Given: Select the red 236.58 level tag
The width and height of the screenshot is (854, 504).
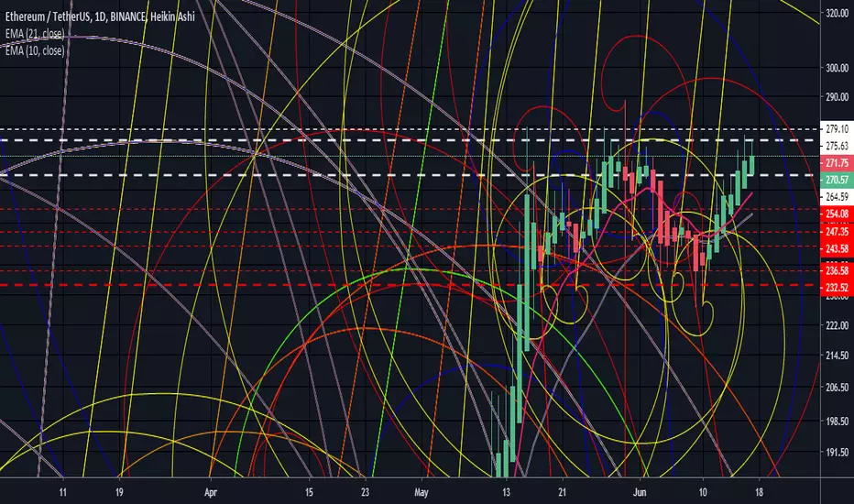Looking at the screenshot, I should pos(837,271).
